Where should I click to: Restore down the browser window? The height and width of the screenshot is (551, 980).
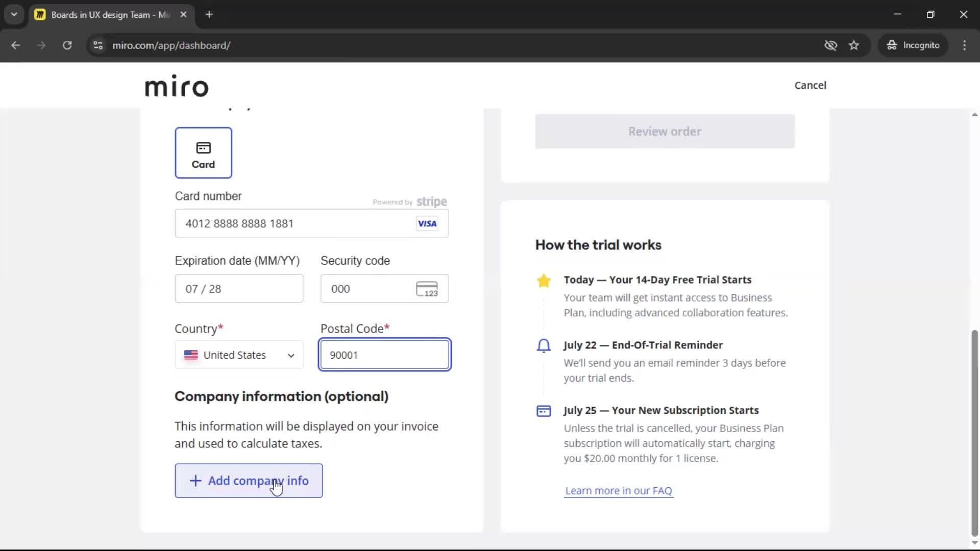(930, 14)
